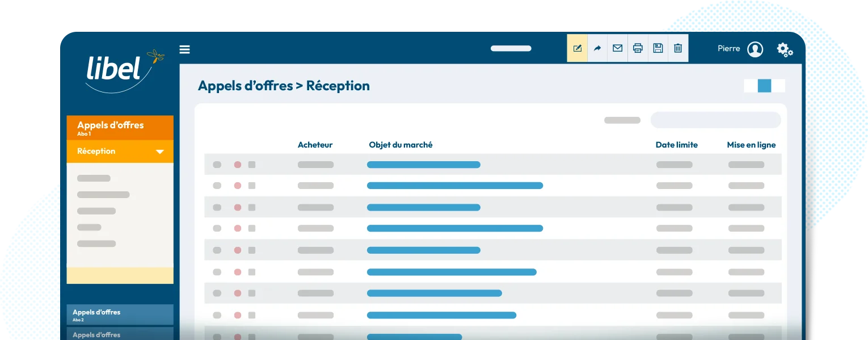Image resolution: width=868 pixels, height=340 pixels.
Task: Click the forward arrow icon
Action: pyautogui.click(x=597, y=48)
